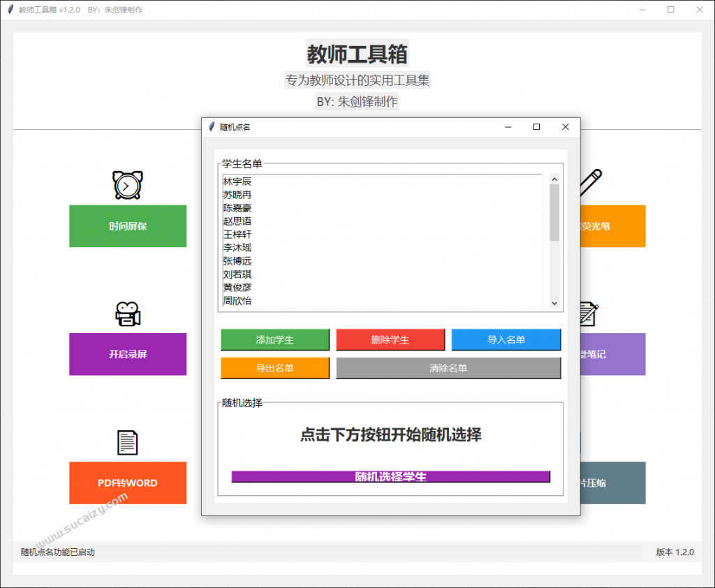Select student 王梓轩 in the list
This screenshot has width=715, height=588.
pyautogui.click(x=237, y=235)
